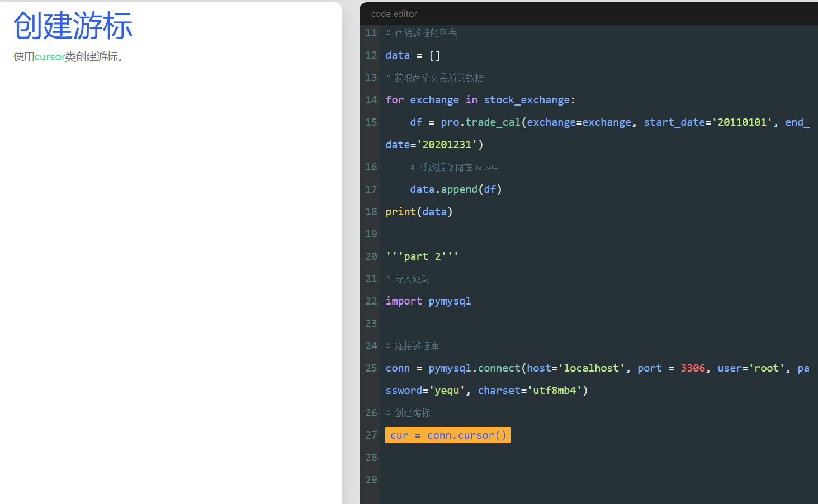Click line number 20 in the gutter
Screen dimensions: 818x504
pyautogui.click(x=371, y=256)
